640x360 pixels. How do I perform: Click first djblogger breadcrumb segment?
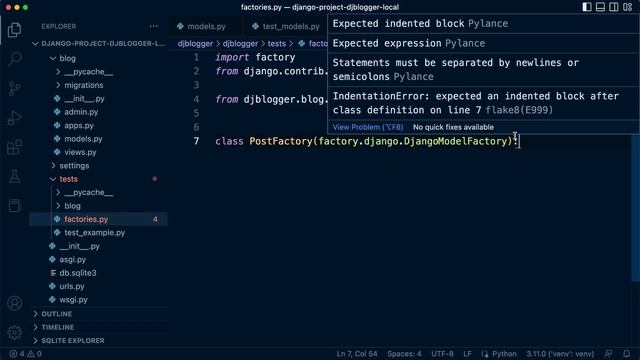click(x=195, y=44)
